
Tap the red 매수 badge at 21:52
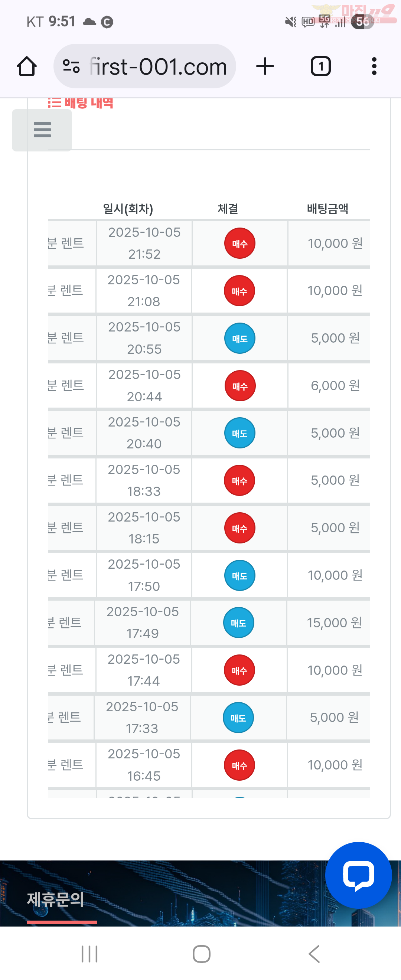[x=240, y=244]
